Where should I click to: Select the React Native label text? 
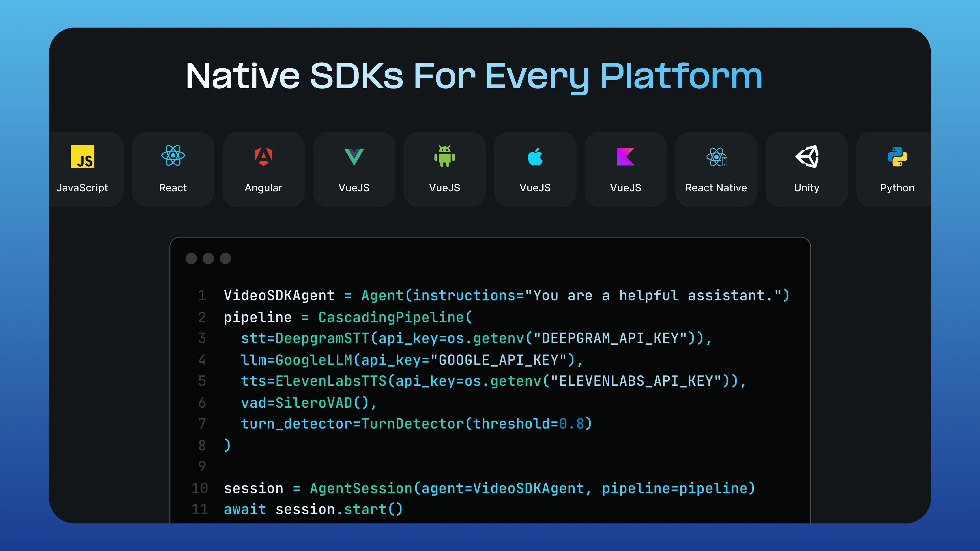[x=716, y=188]
